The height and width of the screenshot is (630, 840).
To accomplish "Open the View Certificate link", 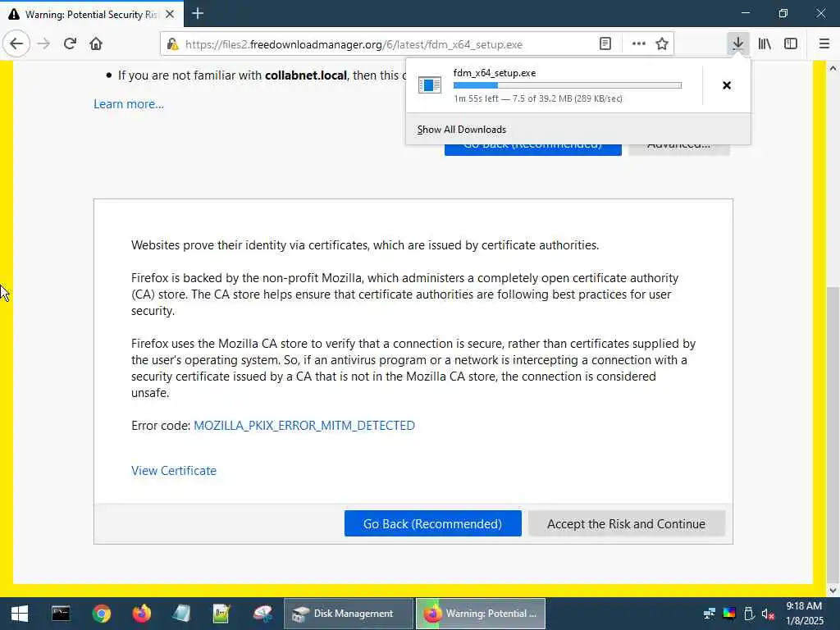I will [x=174, y=470].
